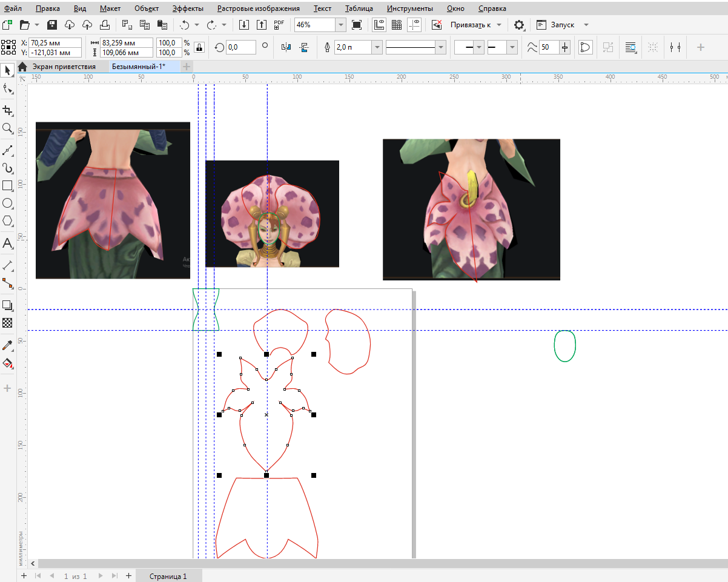Select the Eyedropper tool
The image size is (728, 582).
pyautogui.click(x=7, y=345)
